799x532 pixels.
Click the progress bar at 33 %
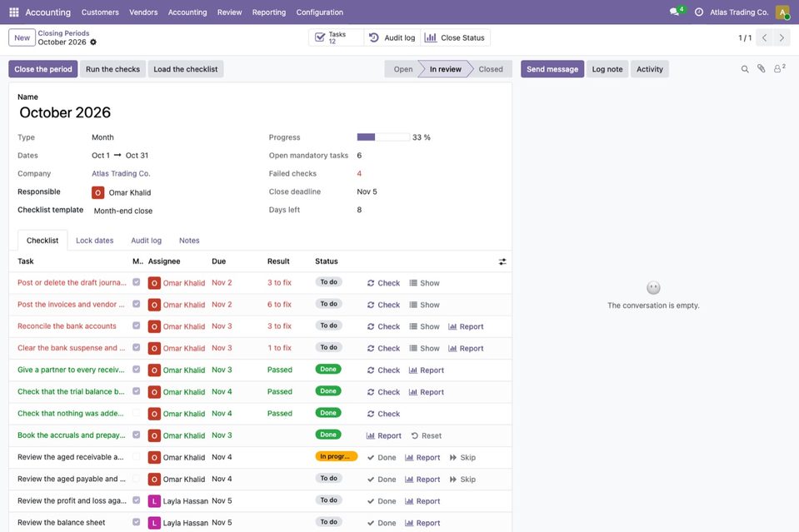pos(383,137)
